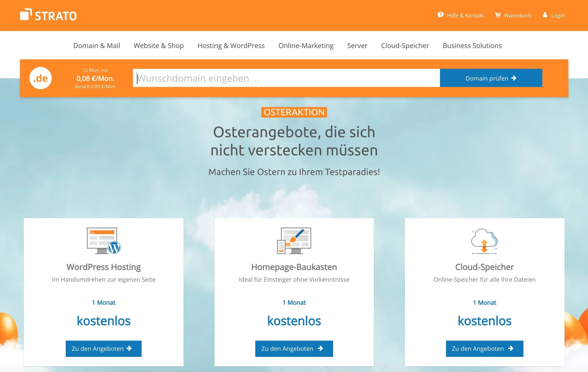Click kostenlos in the Cloud-Speicher card
The height and width of the screenshot is (372, 588).
pos(484,321)
